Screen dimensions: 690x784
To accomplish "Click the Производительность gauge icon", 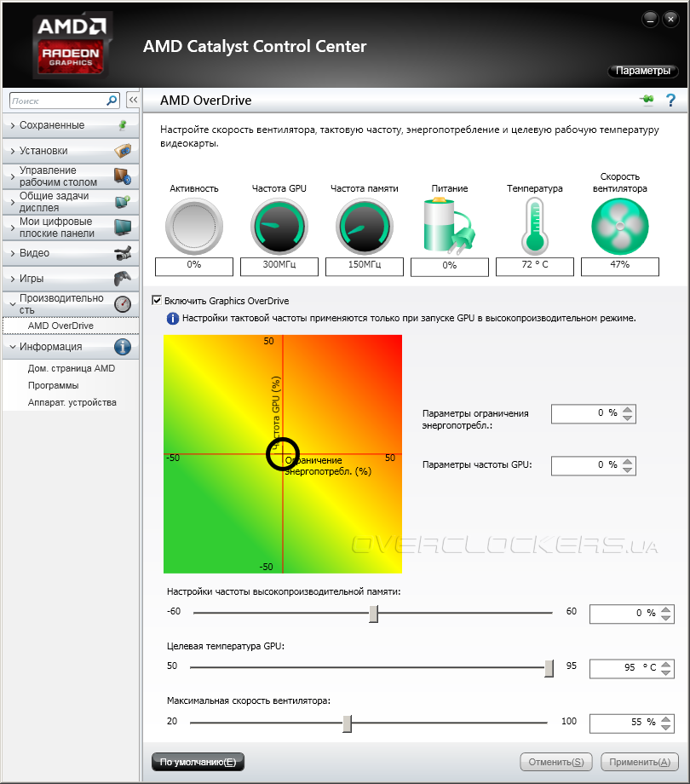I will point(123,304).
